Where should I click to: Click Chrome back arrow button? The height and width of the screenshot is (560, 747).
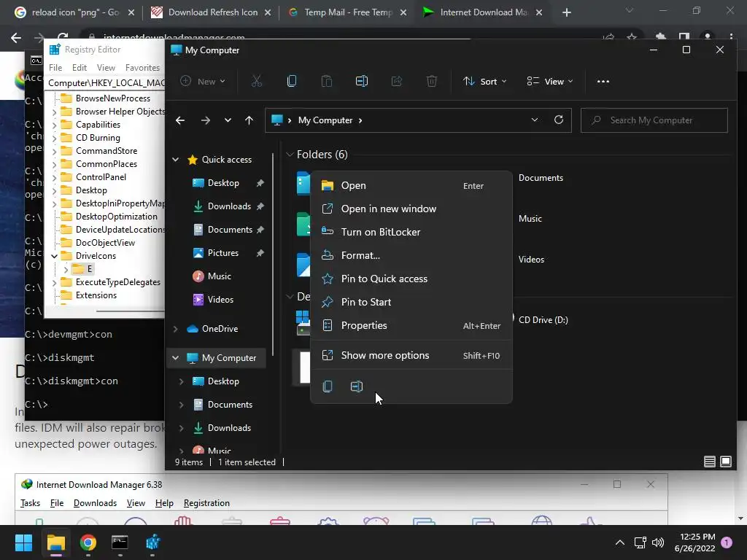(x=16, y=38)
